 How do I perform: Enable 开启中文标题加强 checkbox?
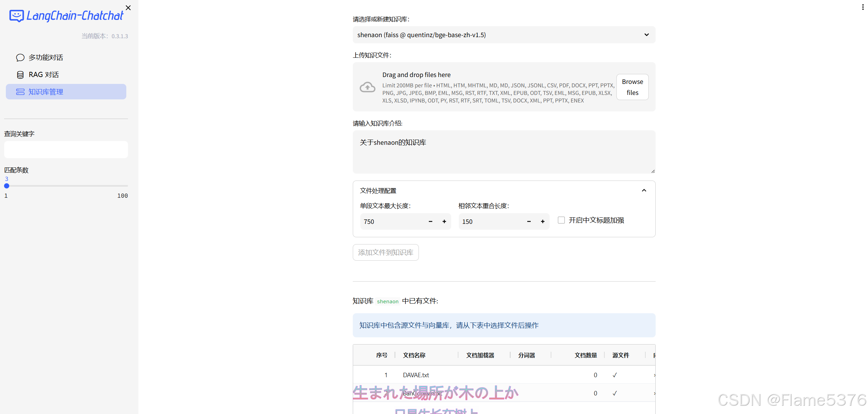point(561,220)
